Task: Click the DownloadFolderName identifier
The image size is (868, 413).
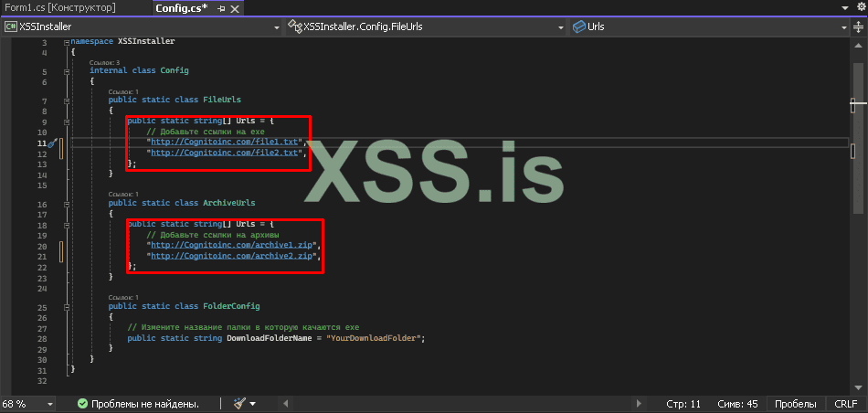Action: click(270, 338)
